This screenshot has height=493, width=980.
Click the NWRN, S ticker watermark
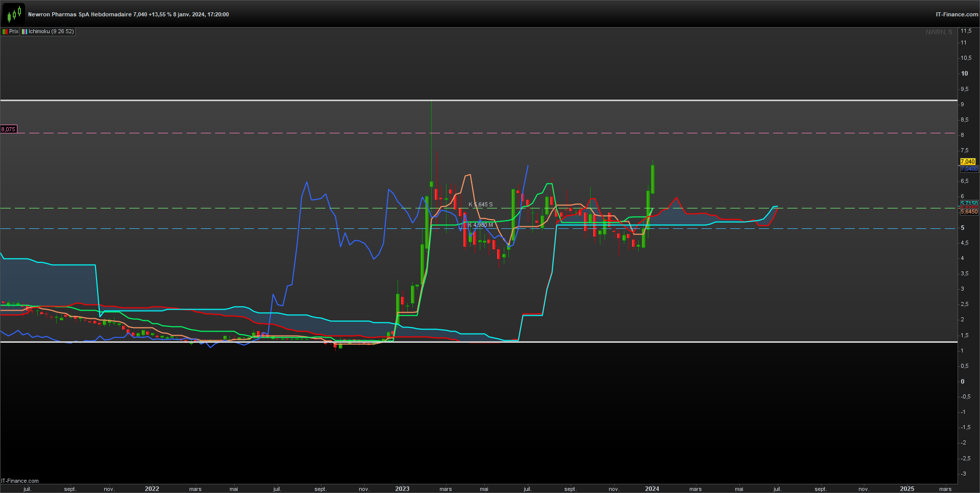939,32
